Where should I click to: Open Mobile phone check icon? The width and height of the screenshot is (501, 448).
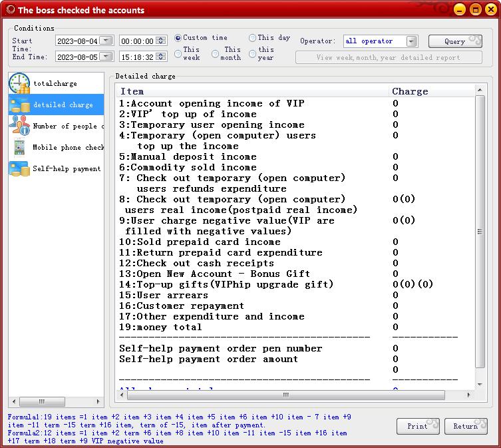pyautogui.click(x=19, y=147)
